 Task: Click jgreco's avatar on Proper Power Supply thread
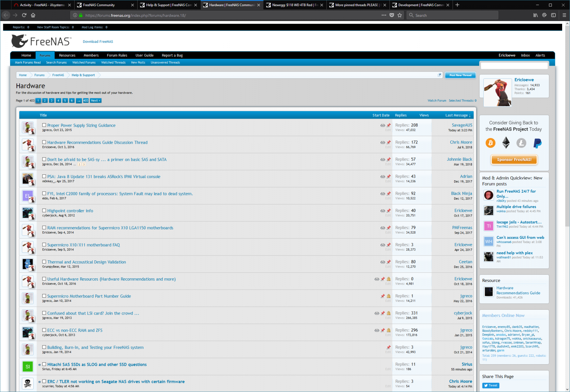[x=28, y=127]
